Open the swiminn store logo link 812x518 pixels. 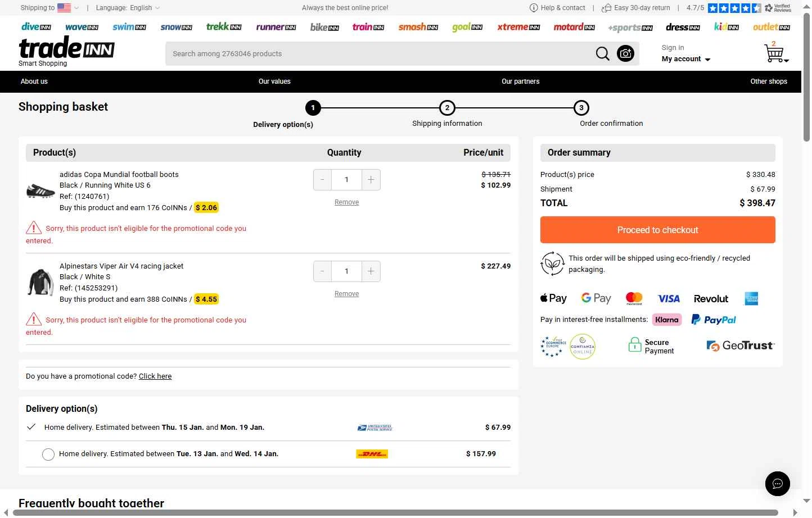[129, 27]
